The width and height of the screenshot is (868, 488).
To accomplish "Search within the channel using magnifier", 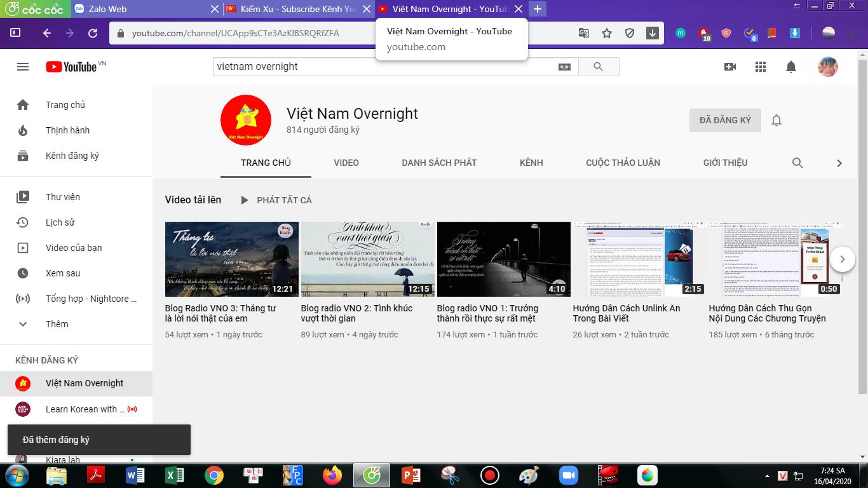I will [x=798, y=163].
